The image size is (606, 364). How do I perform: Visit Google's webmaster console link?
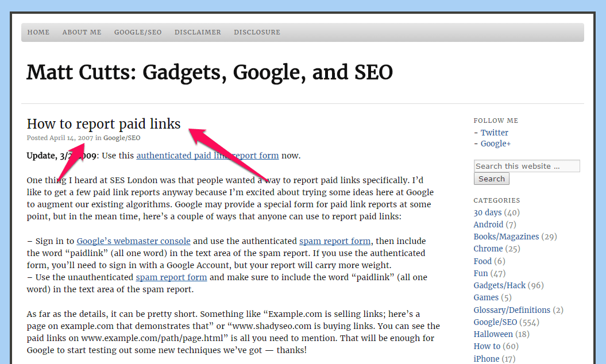pyautogui.click(x=133, y=241)
